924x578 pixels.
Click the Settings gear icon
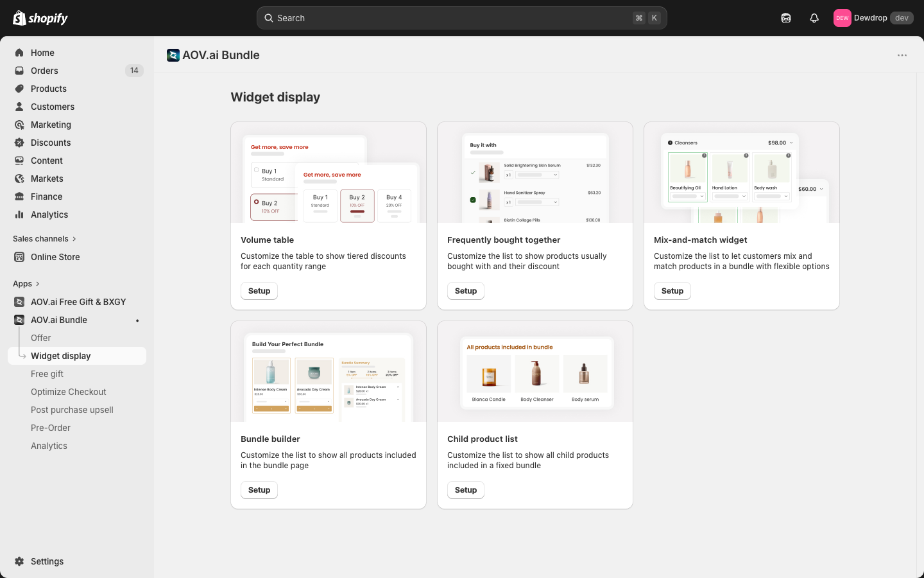coord(19,561)
